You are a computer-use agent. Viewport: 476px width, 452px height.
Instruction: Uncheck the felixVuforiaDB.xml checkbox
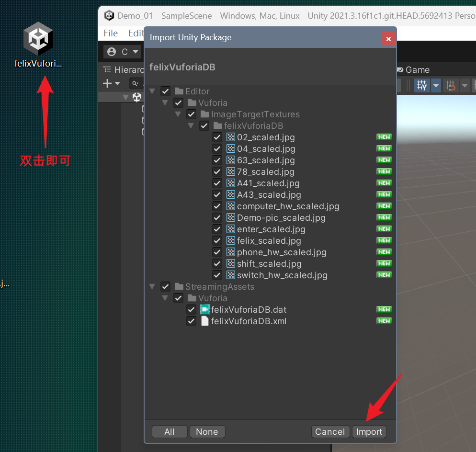191,321
